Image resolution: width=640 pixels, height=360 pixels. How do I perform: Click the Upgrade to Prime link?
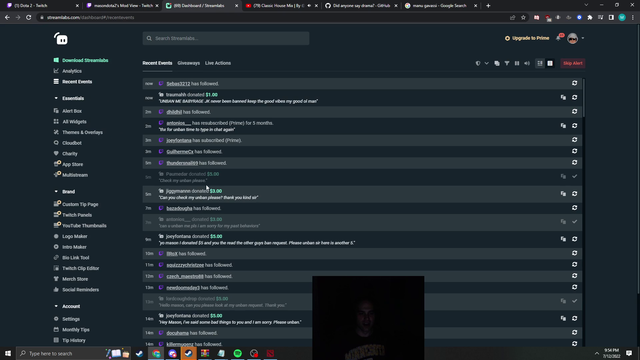(527, 38)
